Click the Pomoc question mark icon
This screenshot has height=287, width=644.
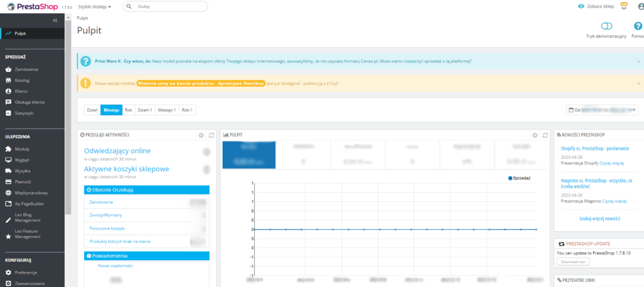[x=638, y=26]
